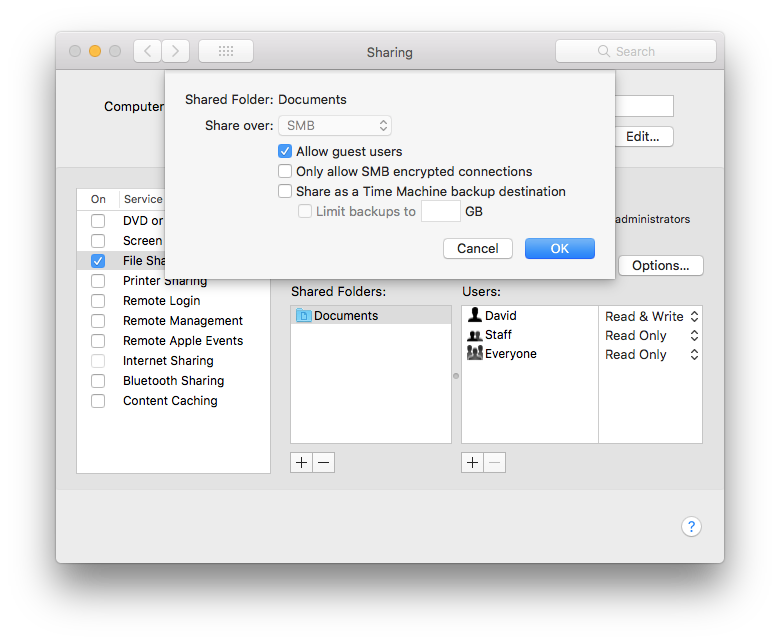Go forward with the right chevron button
The height and width of the screenshot is (643, 780).
(x=176, y=51)
